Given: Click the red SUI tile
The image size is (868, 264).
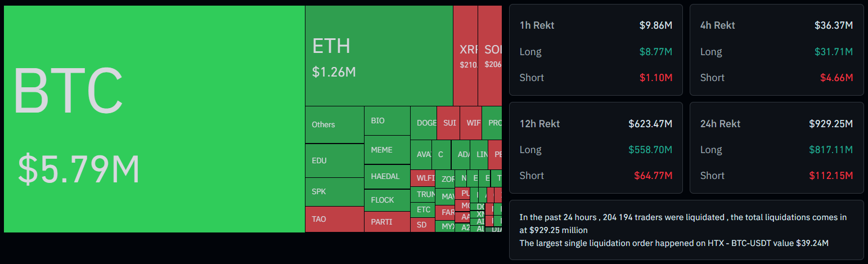Looking at the screenshot, I should (x=448, y=123).
